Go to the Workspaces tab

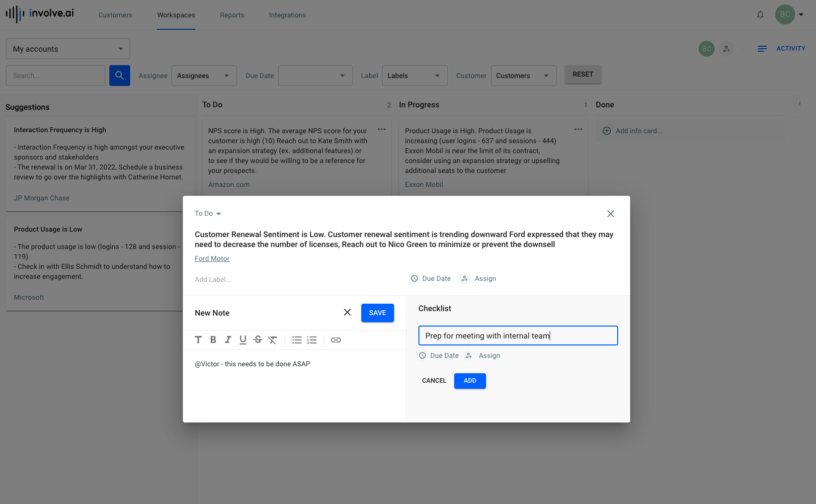(176, 15)
